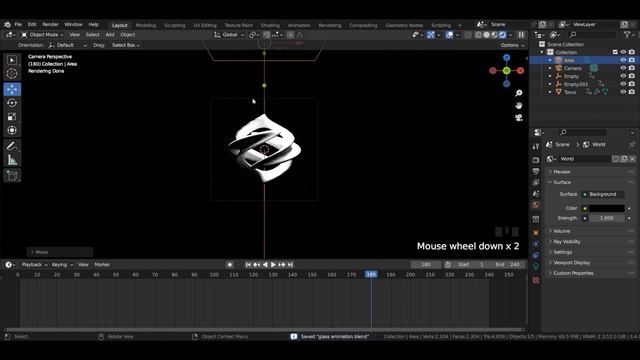Select the Rotate tool
640x360 pixels.
coord(12,103)
